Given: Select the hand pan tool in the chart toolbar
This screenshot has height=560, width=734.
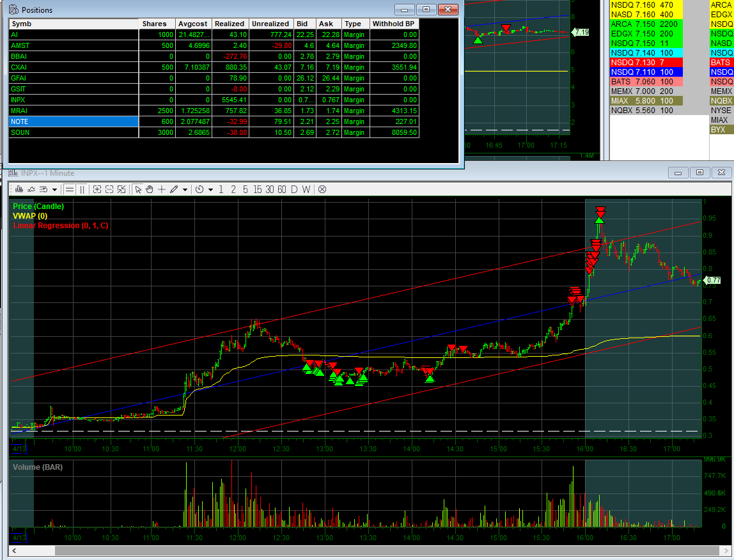Looking at the screenshot, I should tap(149, 189).
